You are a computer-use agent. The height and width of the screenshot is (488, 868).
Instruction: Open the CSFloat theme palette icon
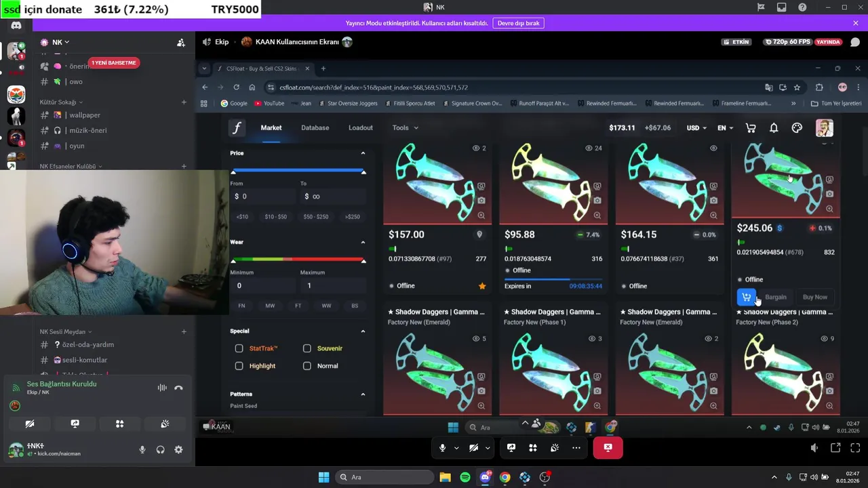click(797, 128)
